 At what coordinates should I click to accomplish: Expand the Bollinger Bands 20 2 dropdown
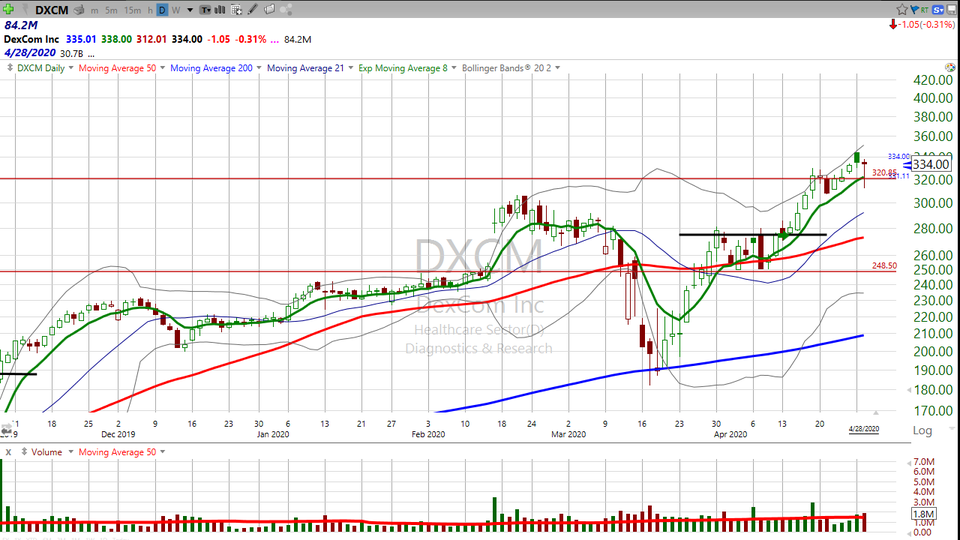[x=557, y=68]
